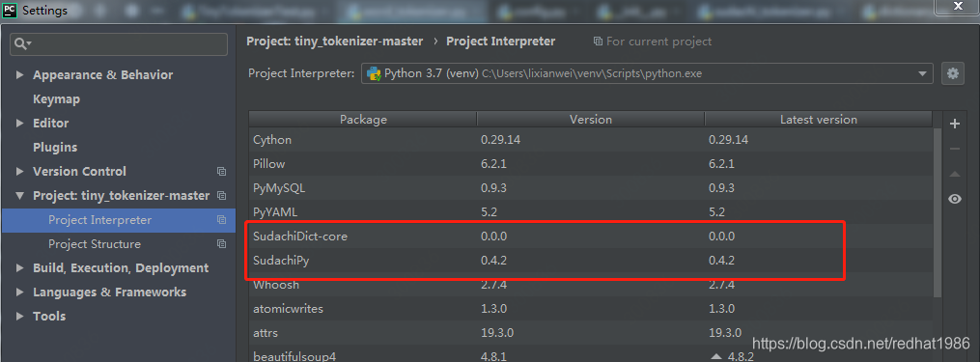
Task: Open the Project Interpreter dropdown
Action: (922, 73)
